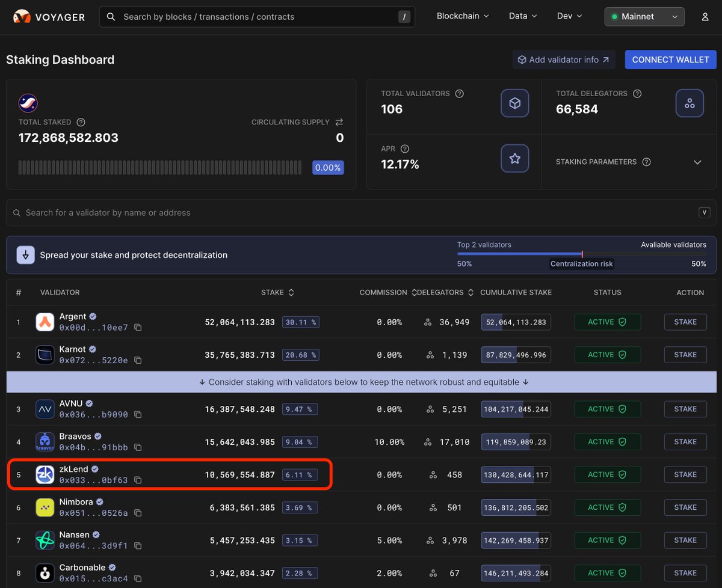This screenshot has height=588, width=722.
Task: Click the Total Validators cube icon
Action: (515, 103)
